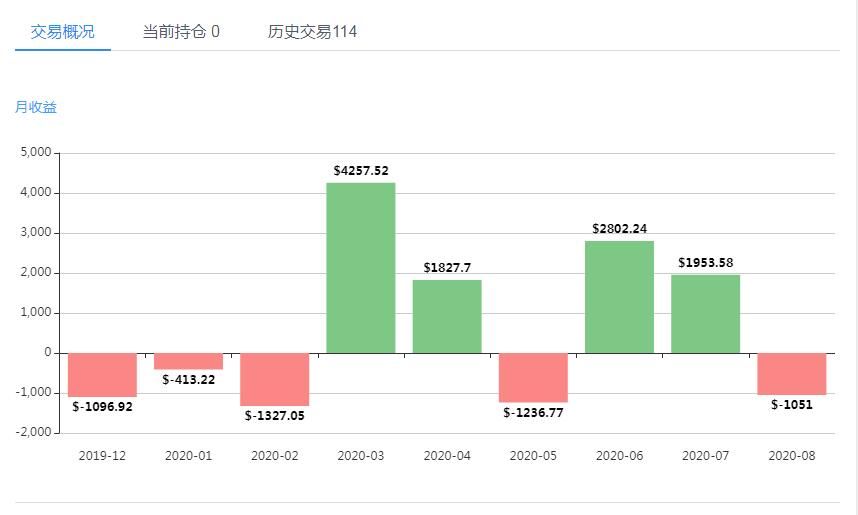Click the 2020-08 axis label
The image size is (858, 515).
coord(792,455)
